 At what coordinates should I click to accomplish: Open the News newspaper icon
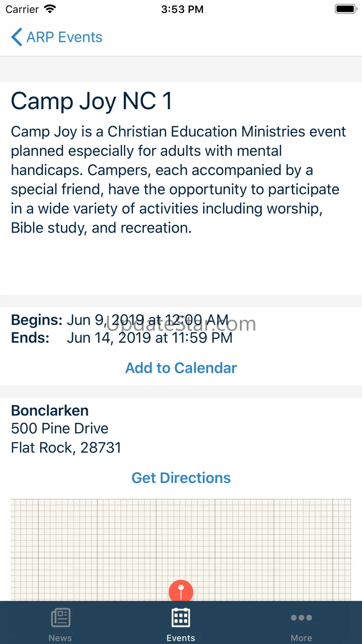(60, 618)
